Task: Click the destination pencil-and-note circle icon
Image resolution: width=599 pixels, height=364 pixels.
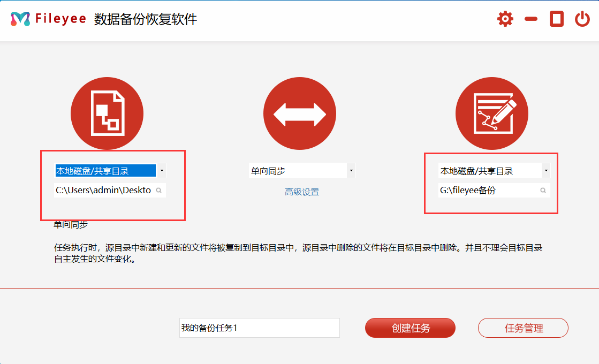Action: click(491, 113)
